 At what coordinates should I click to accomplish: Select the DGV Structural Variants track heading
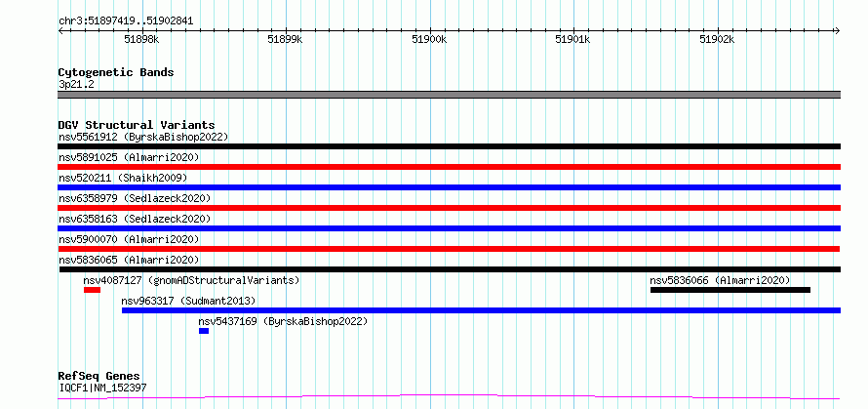coord(137,125)
